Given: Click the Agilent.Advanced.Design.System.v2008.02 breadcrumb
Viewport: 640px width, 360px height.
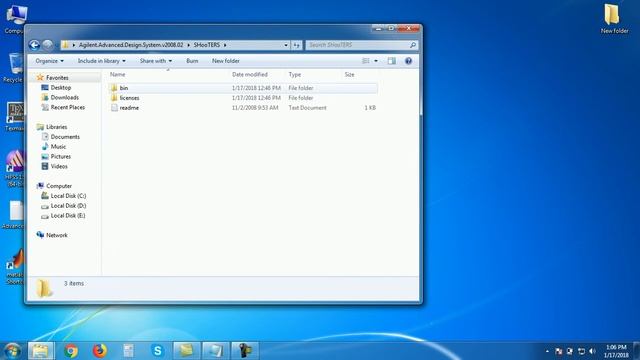Looking at the screenshot, I should tap(131, 45).
